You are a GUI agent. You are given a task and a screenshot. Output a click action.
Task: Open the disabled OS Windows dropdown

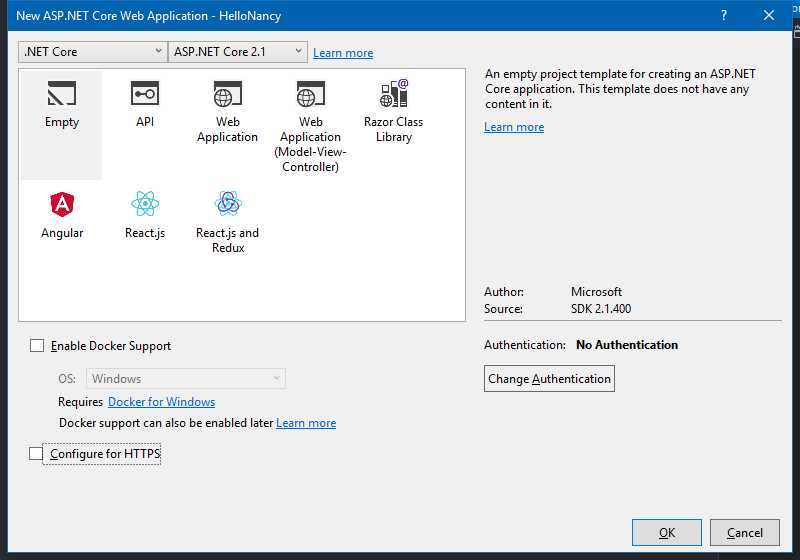coord(186,378)
